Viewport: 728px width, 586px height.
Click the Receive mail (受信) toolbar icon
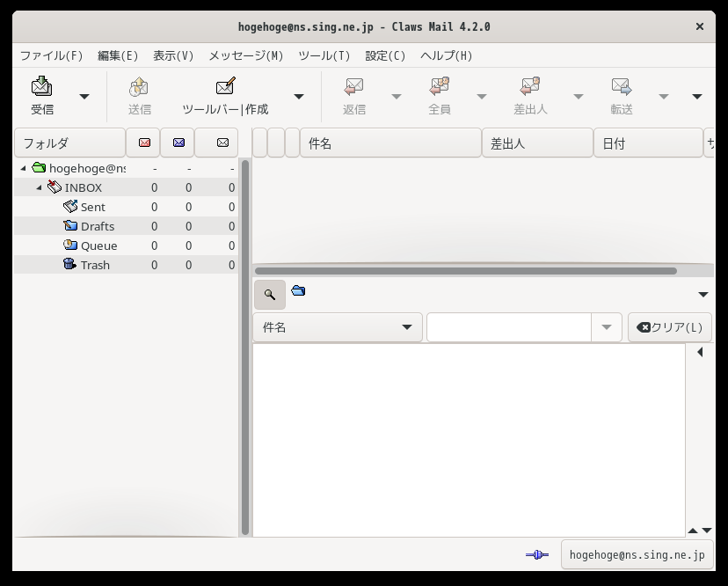pyautogui.click(x=42, y=86)
